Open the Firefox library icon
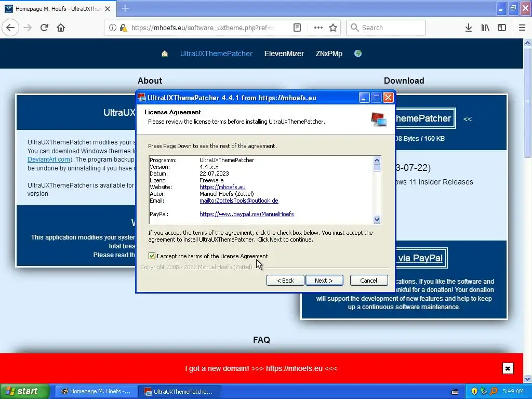The image size is (532, 399). pos(485,28)
